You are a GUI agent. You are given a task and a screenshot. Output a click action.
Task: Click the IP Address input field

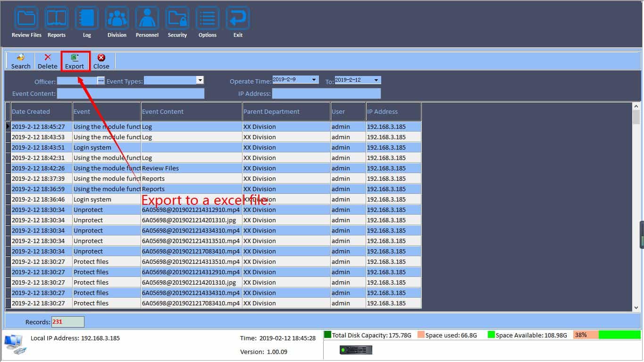[326, 93]
